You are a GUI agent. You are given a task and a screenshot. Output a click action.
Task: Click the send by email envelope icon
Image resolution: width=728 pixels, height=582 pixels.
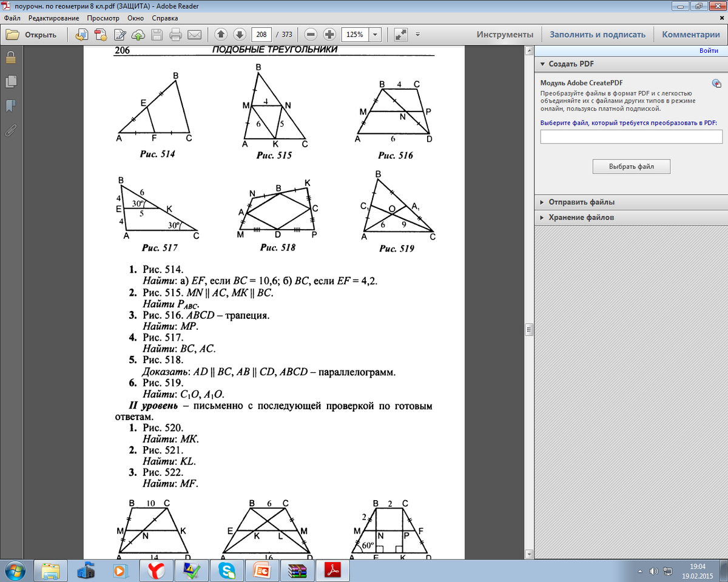(x=195, y=35)
